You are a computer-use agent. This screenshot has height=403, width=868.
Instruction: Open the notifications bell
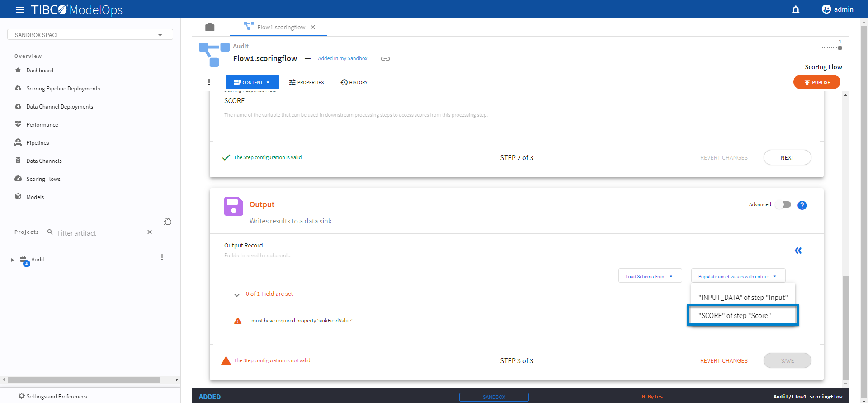[x=796, y=9]
